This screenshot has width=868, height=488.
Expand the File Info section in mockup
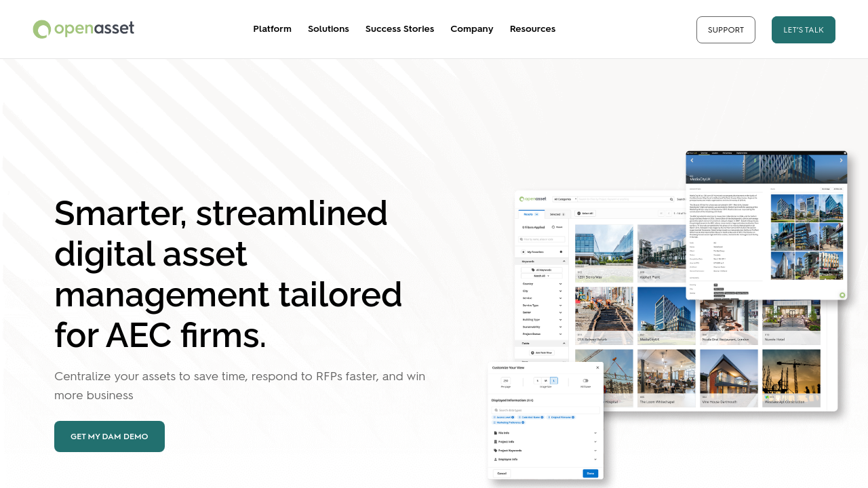(x=545, y=432)
